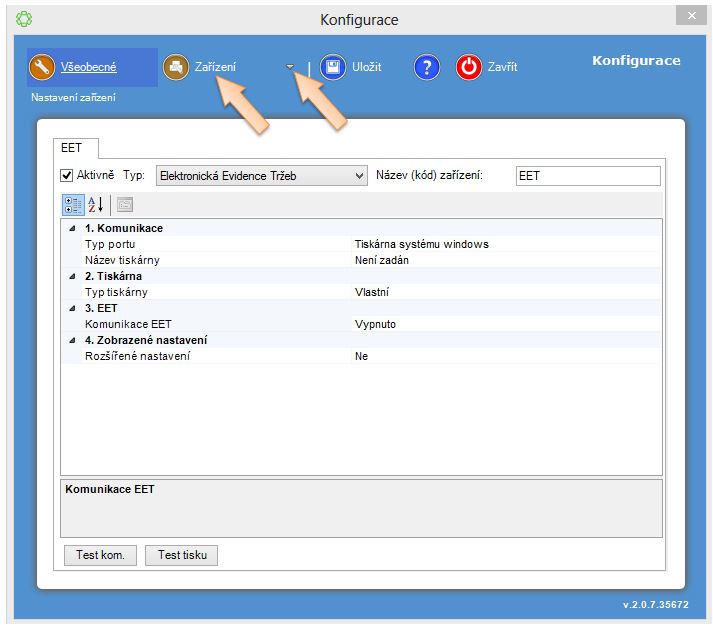Open the Typ dropdown list

click(360, 176)
